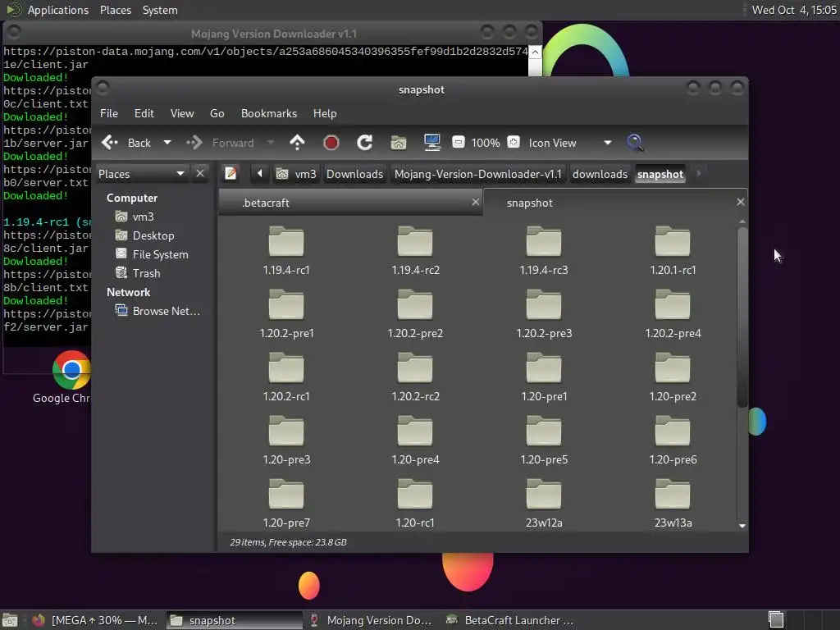Select the 1.20.2-rc2 folder

click(x=415, y=377)
